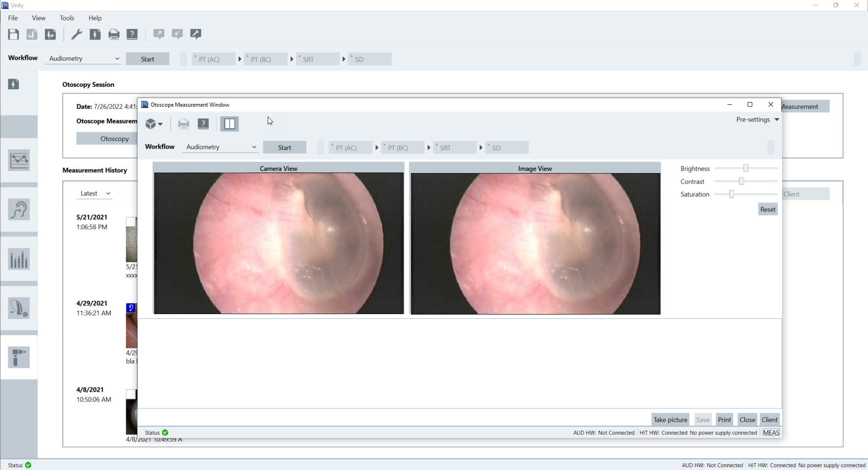Open Workflow Audiometry dropdown in Otoscope window
Image resolution: width=868 pixels, height=470 pixels.
[x=221, y=147]
